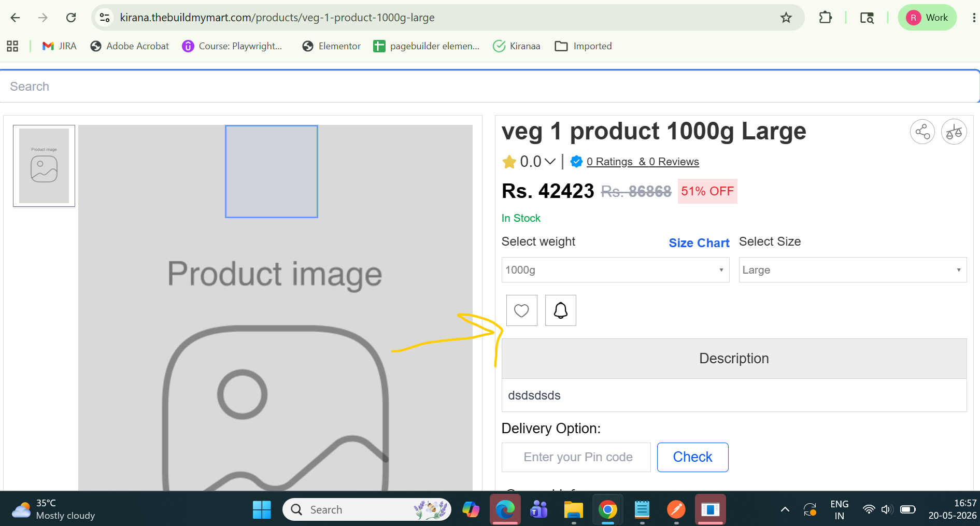
Task: Open Copilot from the taskbar
Action: pos(471,510)
